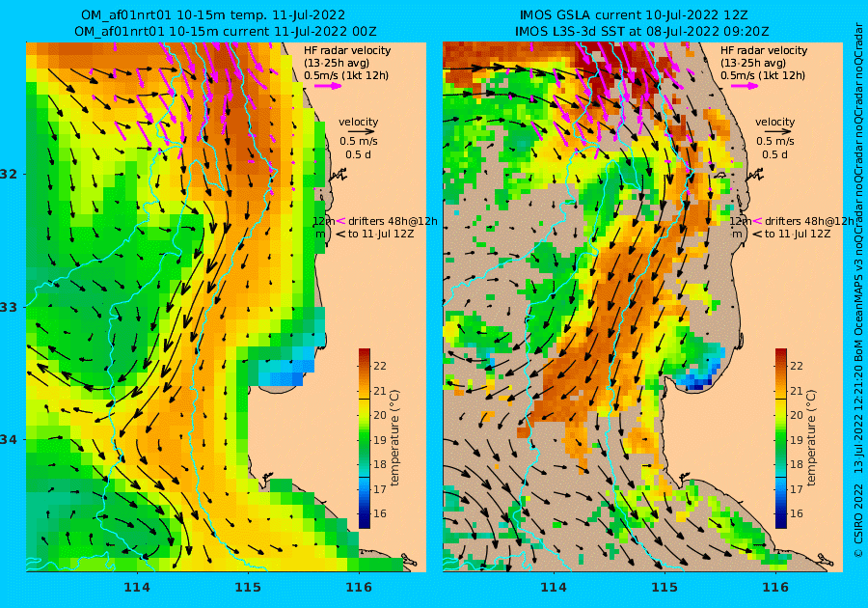Click "19" tick on left temperature colorbar

380,440
